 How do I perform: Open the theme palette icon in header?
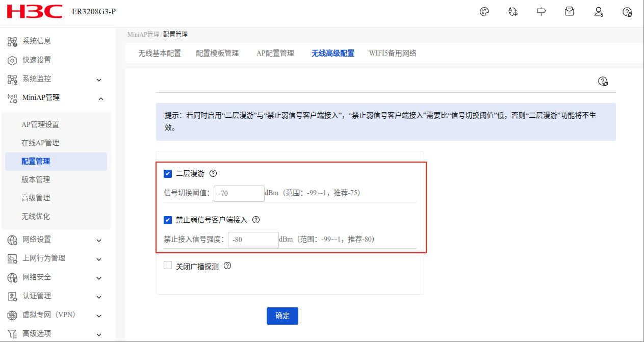point(484,12)
